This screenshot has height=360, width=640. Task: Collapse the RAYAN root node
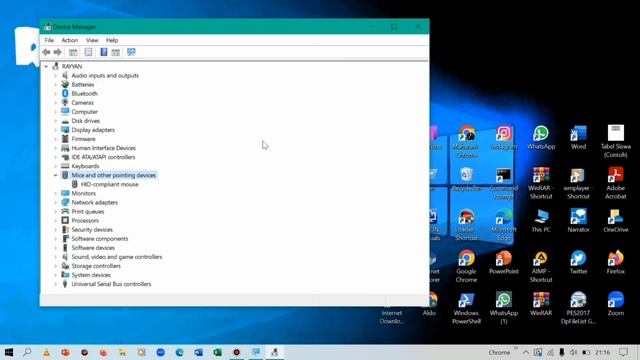point(46,66)
